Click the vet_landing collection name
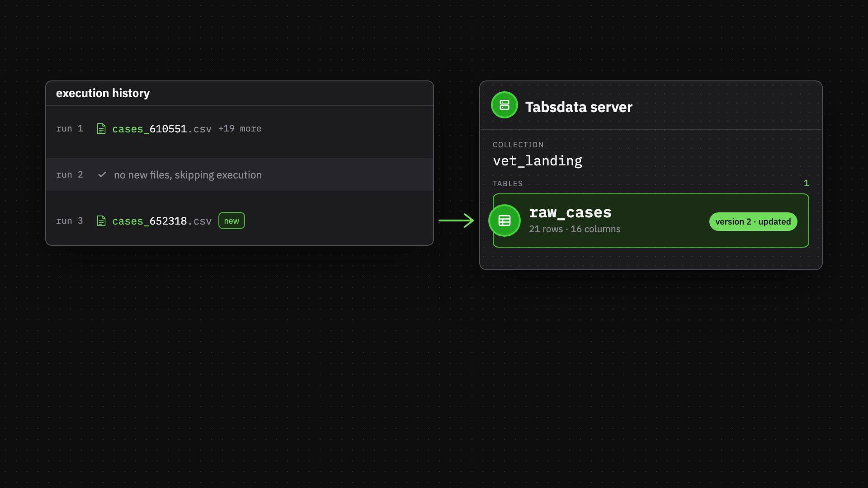The width and height of the screenshot is (868, 488). pos(538,161)
